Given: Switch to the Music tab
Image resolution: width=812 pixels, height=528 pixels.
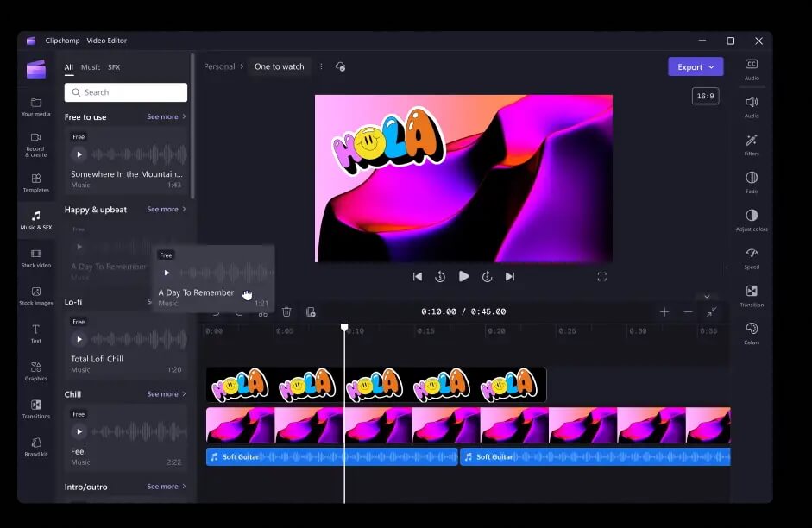Looking at the screenshot, I should [91, 67].
